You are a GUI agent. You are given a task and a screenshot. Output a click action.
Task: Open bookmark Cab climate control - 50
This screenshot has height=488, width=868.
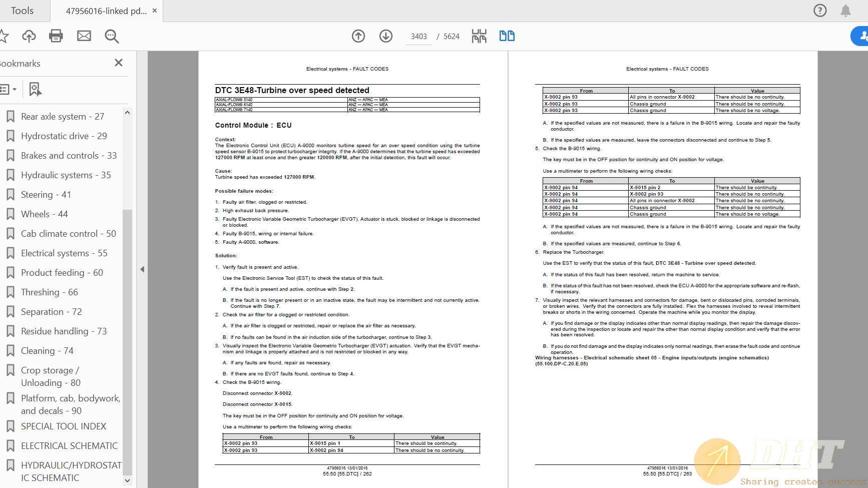(x=69, y=234)
